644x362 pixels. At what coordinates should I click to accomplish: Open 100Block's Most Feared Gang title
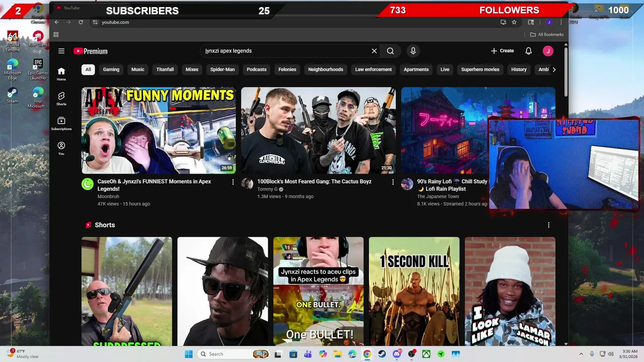[x=314, y=182]
